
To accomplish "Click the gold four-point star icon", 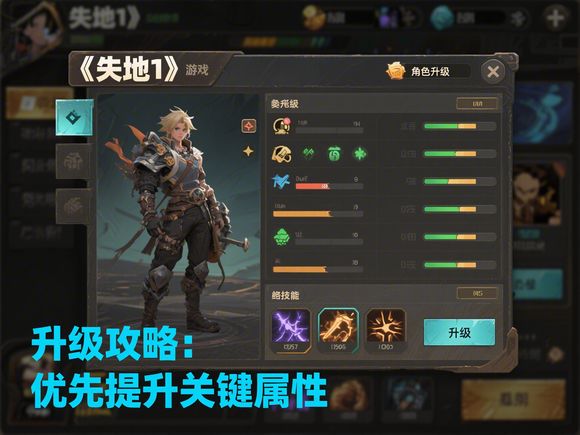I will pos(248,151).
